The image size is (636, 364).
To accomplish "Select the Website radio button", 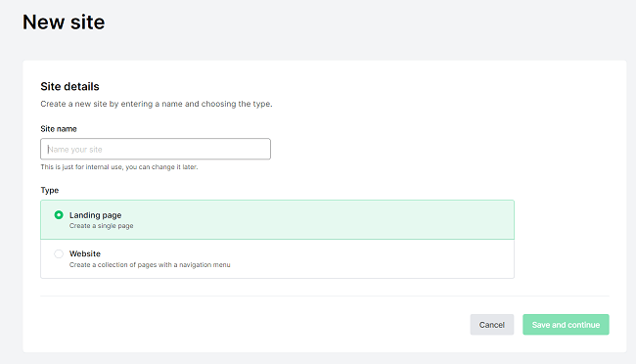I will pos(59,254).
